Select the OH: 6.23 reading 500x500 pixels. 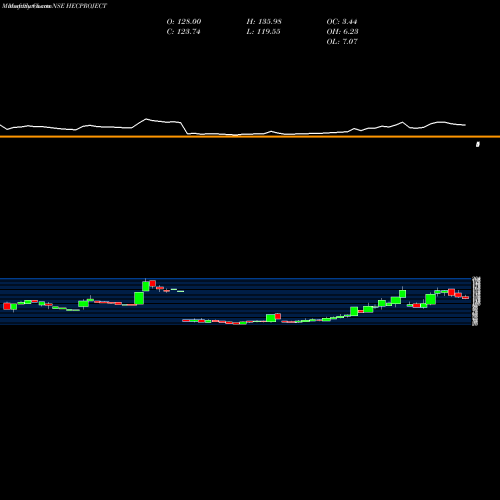[x=342, y=32]
